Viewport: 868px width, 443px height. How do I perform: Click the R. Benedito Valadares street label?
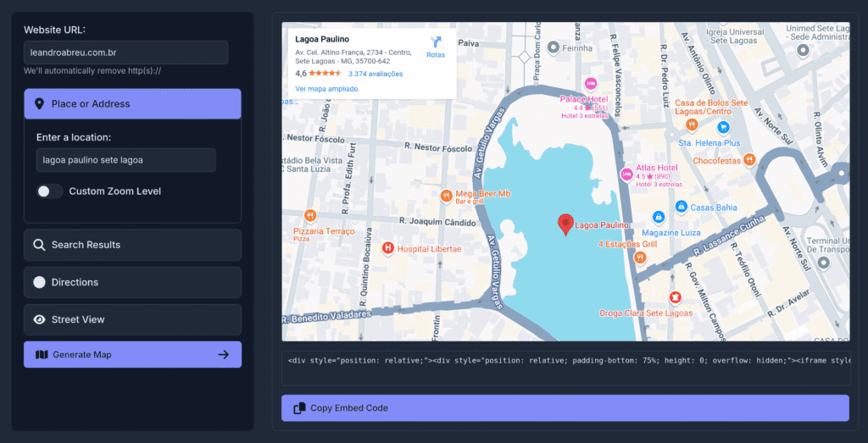pyautogui.click(x=325, y=316)
